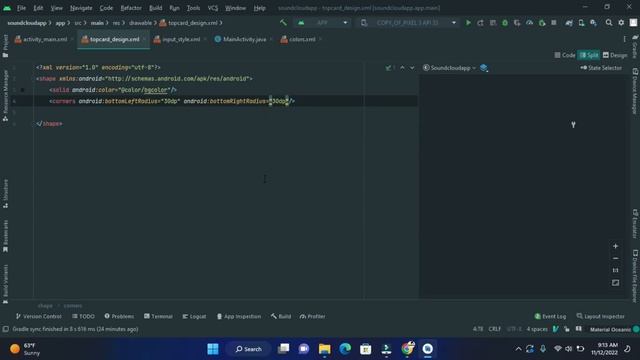Viewport: 640px width, 360px height.
Task: Toggle the Bookmarks side panel
Action: pyautogui.click(x=5, y=236)
